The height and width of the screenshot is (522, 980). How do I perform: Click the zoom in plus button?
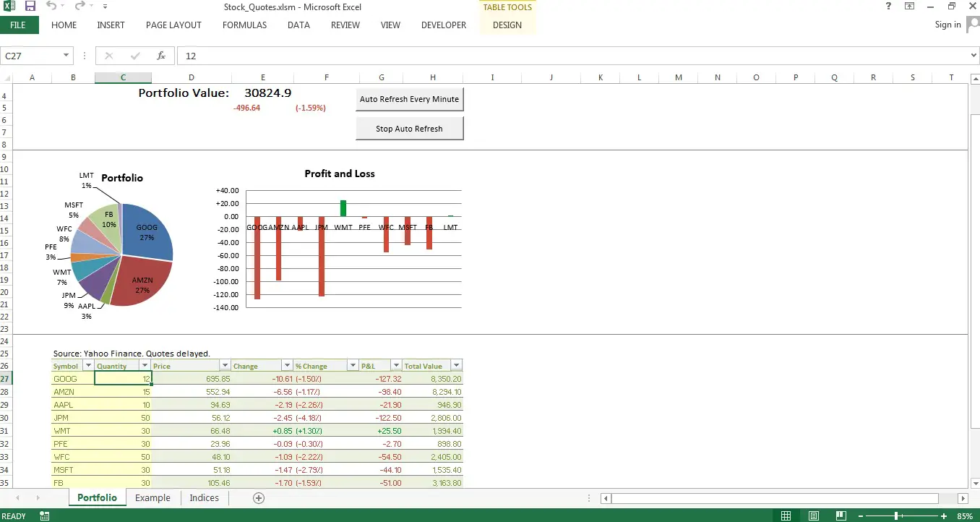click(x=944, y=516)
